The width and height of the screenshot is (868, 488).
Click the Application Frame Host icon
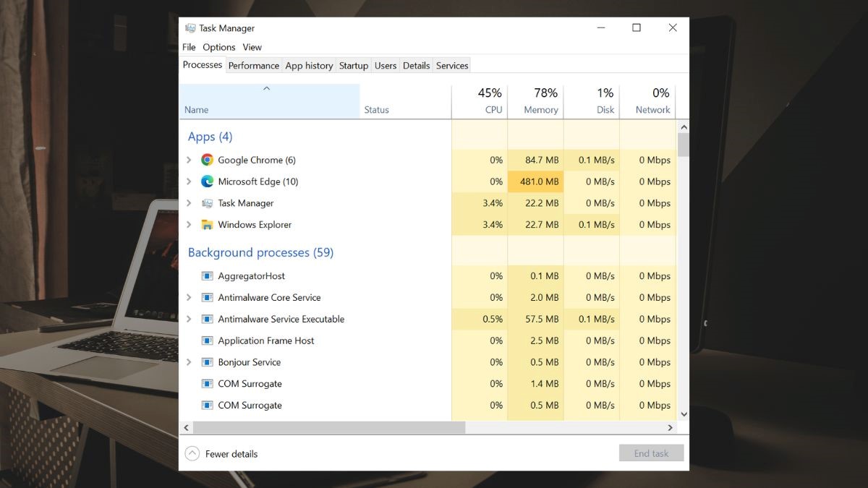coord(208,341)
